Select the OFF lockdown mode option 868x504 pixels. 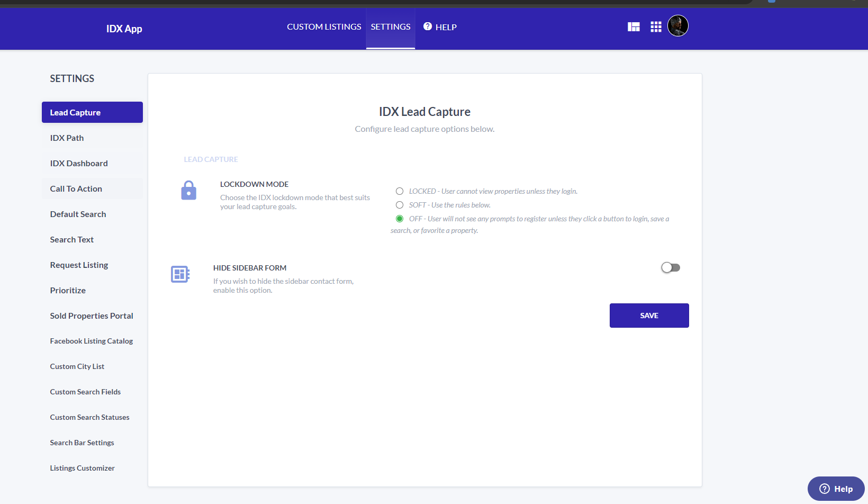coord(400,219)
